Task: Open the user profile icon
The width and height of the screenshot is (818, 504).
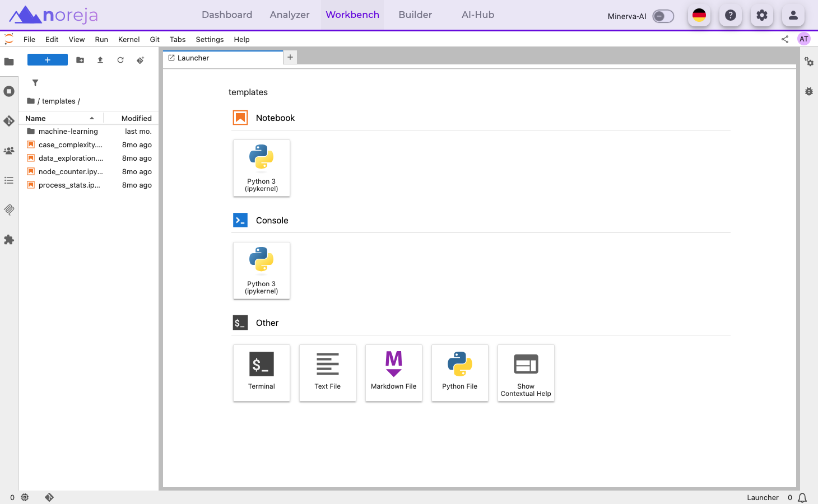Action: 793,16
